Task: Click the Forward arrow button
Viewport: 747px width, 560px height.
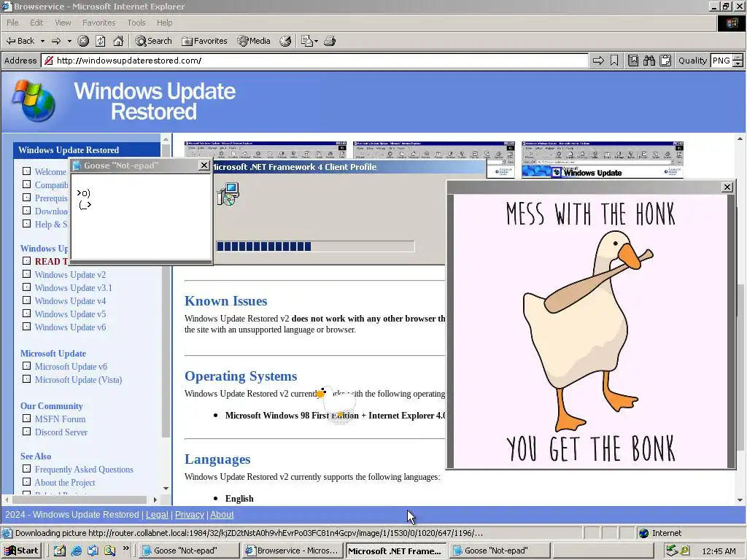Action: point(56,41)
